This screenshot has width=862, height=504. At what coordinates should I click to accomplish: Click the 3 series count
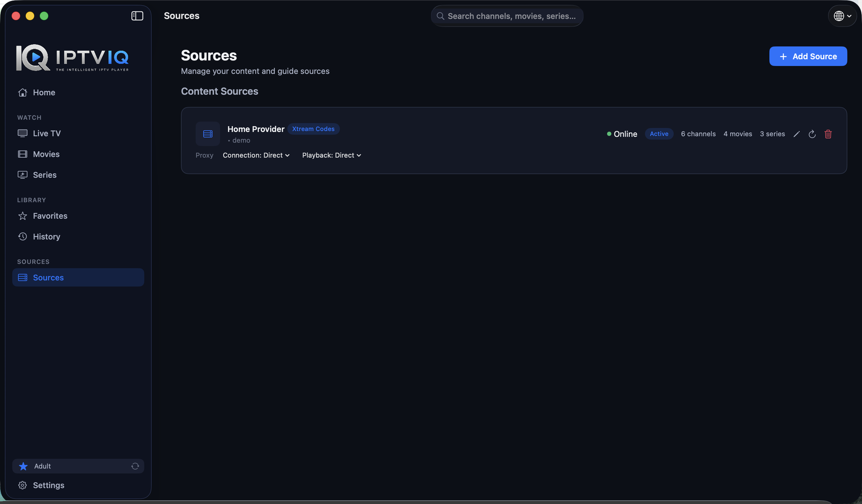[772, 134]
